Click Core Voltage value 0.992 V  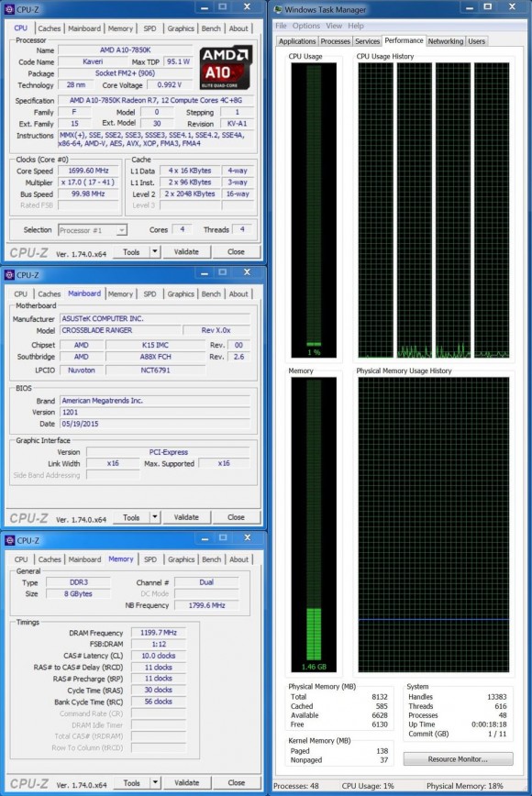(x=169, y=84)
